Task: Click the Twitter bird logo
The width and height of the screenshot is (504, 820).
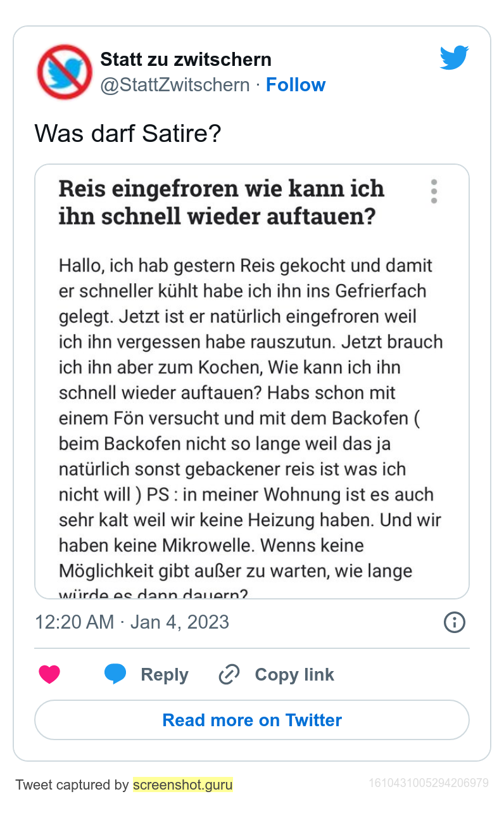Action: pyautogui.click(x=454, y=58)
